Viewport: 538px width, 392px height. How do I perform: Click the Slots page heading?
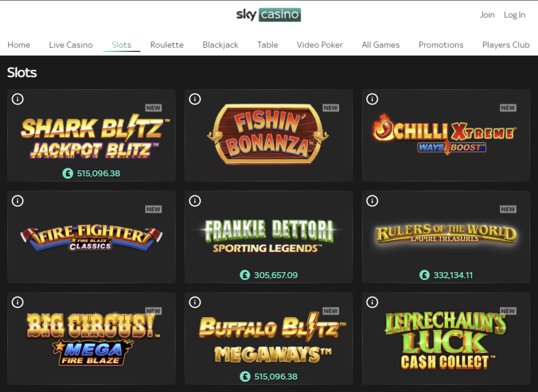pos(22,73)
